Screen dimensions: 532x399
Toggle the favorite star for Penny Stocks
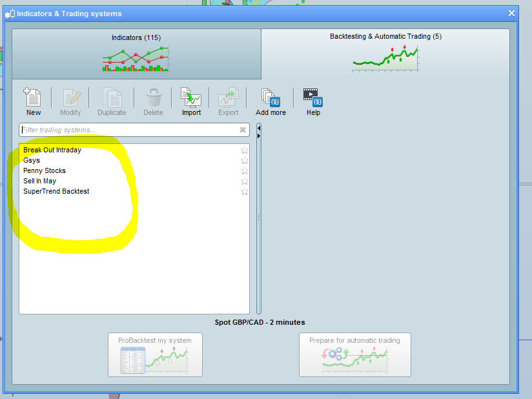point(244,170)
